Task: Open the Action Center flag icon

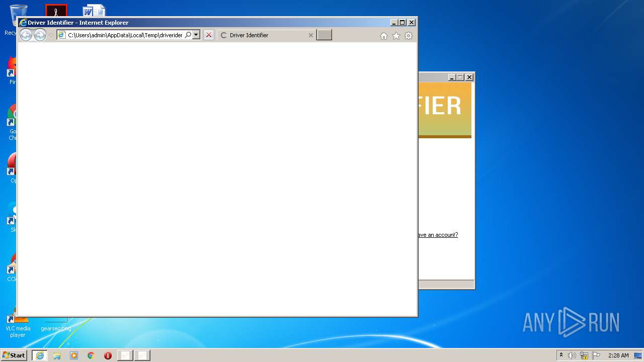Action: click(x=596, y=355)
